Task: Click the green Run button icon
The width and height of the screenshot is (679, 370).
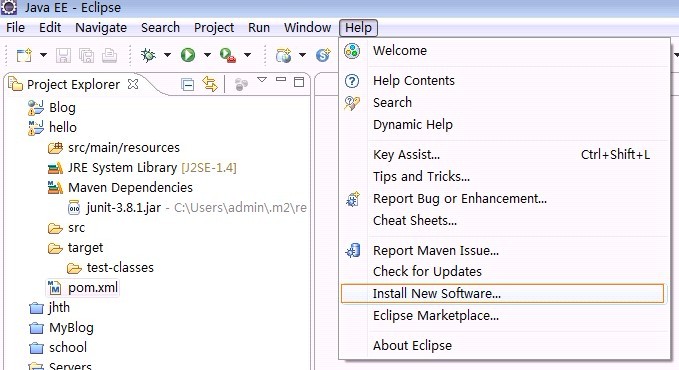Action: 188,55
